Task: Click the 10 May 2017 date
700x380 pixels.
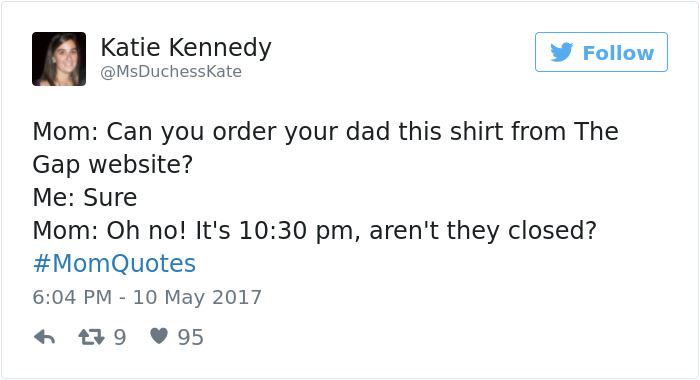Action: (197, 297)
